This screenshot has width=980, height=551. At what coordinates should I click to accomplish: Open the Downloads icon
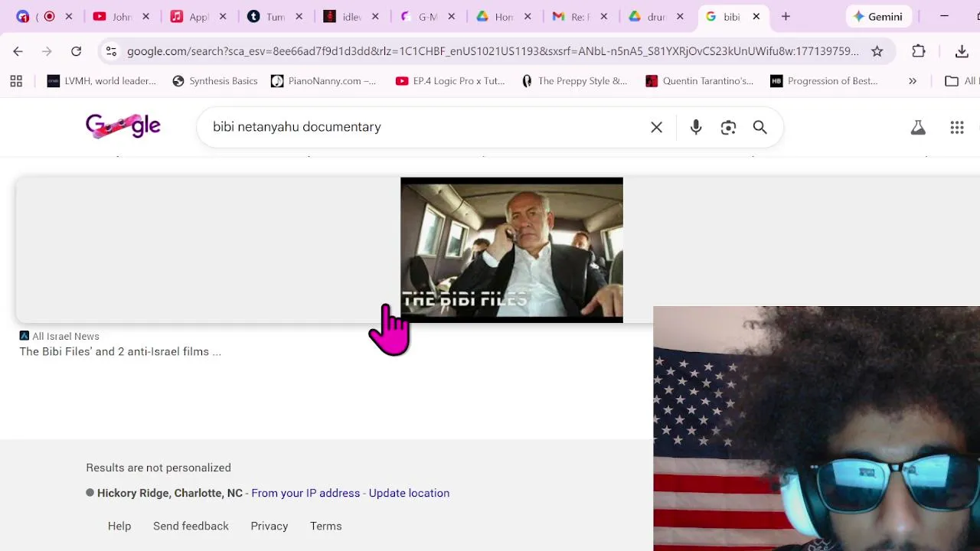(962, 51)
